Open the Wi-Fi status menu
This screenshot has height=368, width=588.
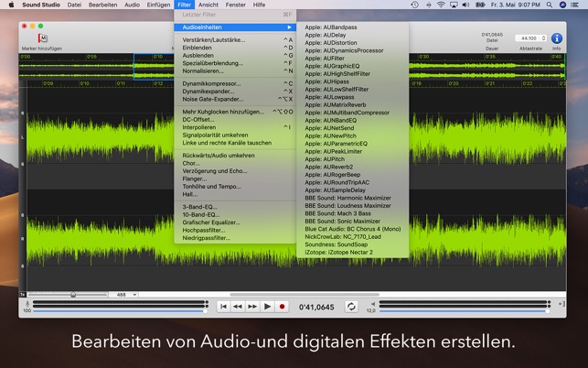(441, 5)
